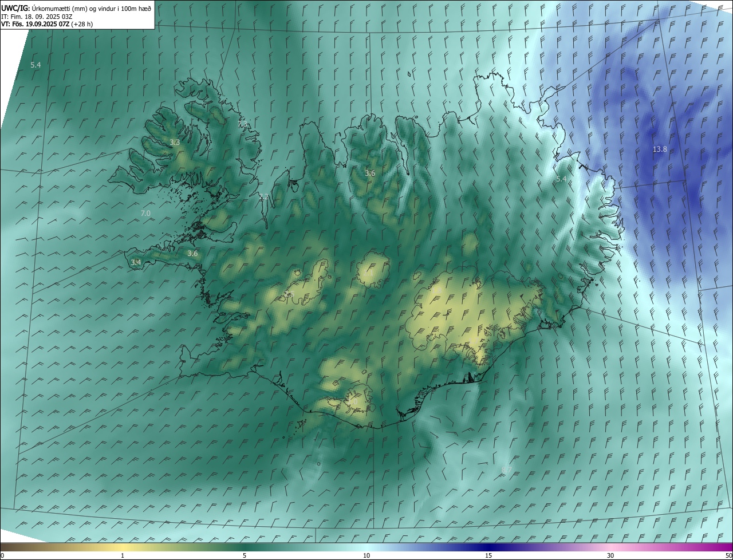Screen dimensions: 733x560
Task: Click the 5.4 value near the northeast coast
Action: point(561,179)
